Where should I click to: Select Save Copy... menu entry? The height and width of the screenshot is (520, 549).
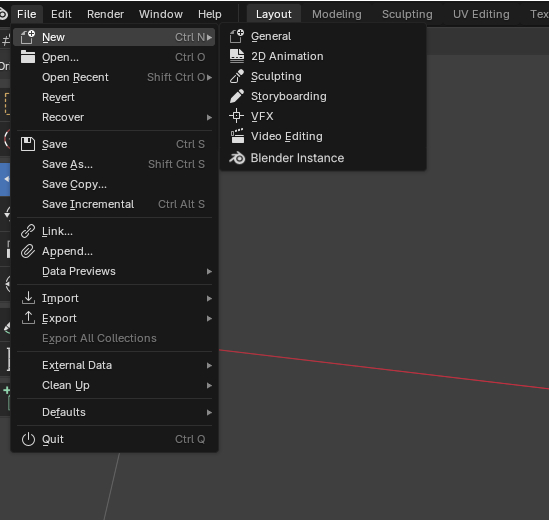pos(114,184)
